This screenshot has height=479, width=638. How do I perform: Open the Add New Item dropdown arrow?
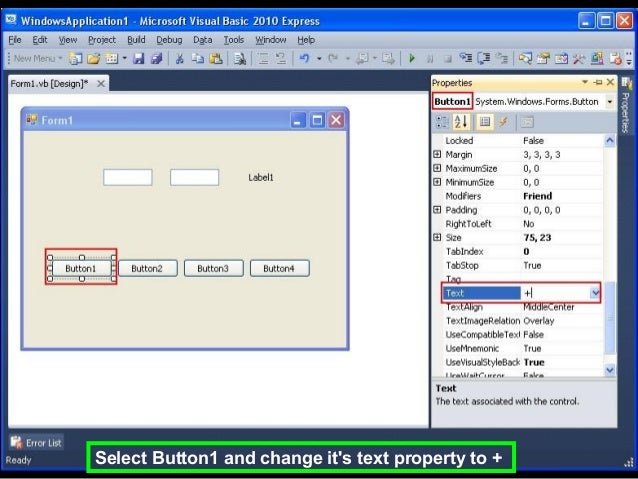(x=125, y=59)
